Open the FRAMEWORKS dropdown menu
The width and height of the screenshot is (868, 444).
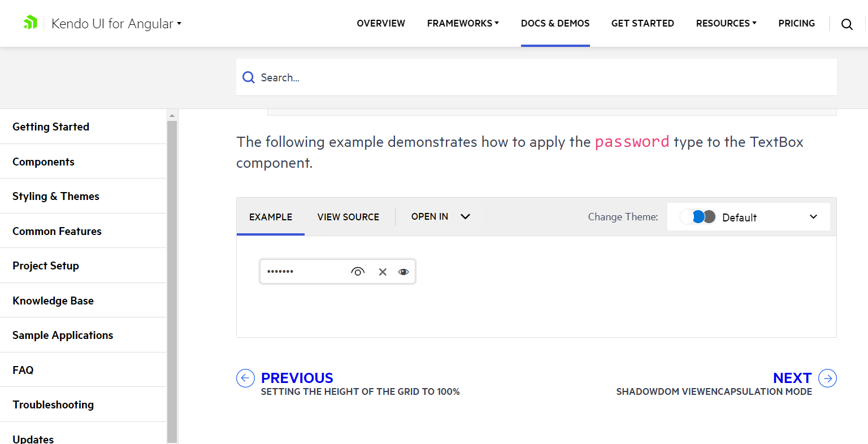click(463, 23)
